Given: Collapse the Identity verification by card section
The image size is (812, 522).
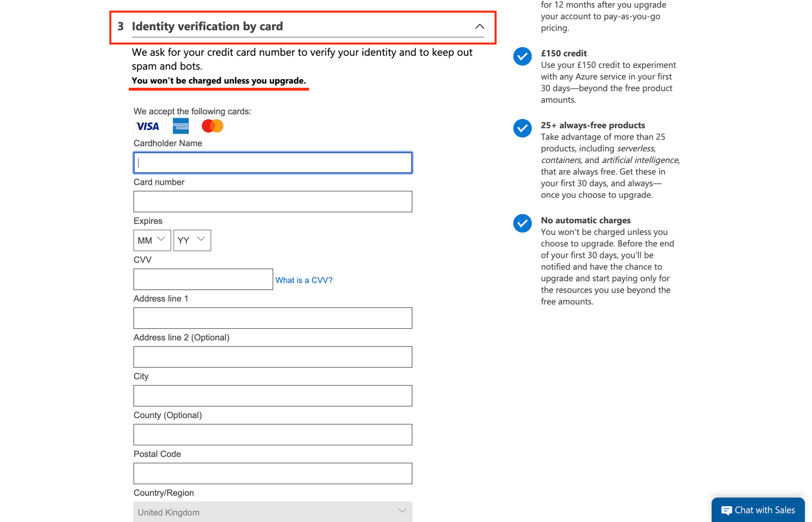Looking at the screenshot, I should (x=479, y=26).
